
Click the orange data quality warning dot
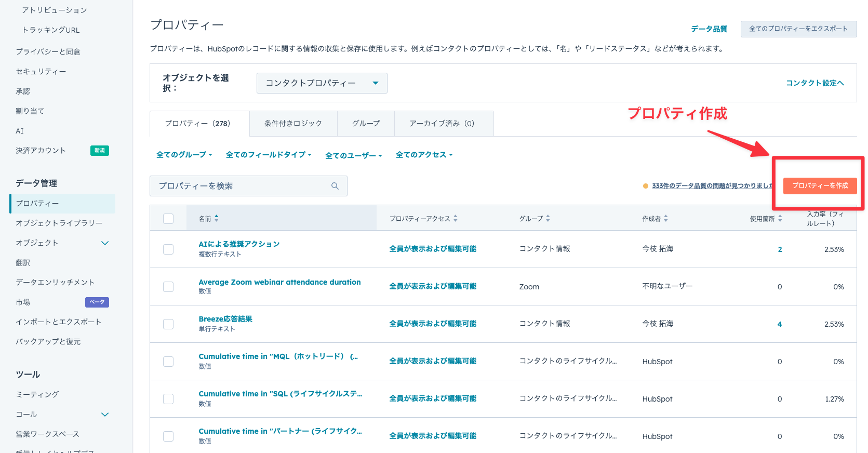(x=646, y=186)
